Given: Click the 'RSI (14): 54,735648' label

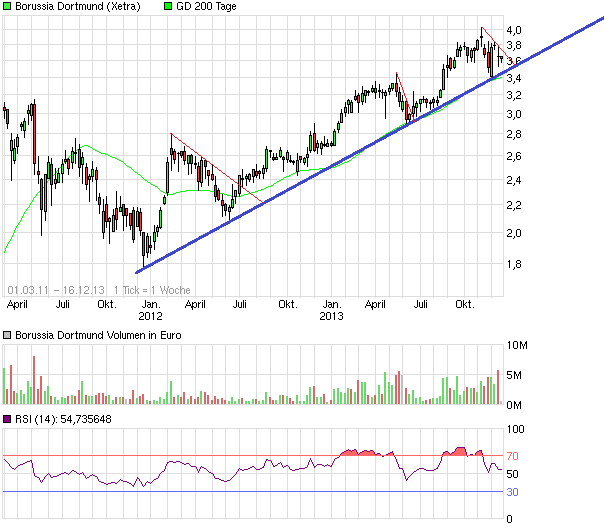Looking at the screenshot, I should pyautogui.click(x=63, y=419).
